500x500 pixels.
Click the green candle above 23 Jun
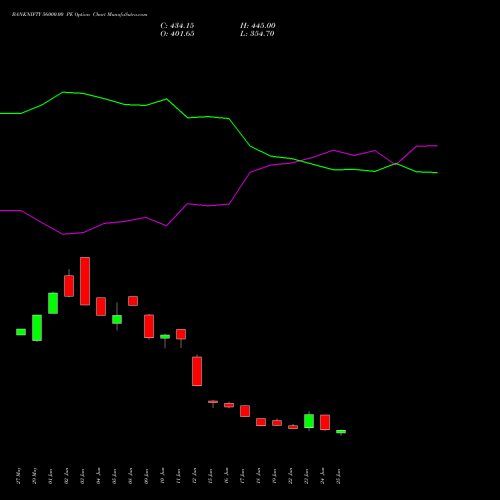pos(309,421)
